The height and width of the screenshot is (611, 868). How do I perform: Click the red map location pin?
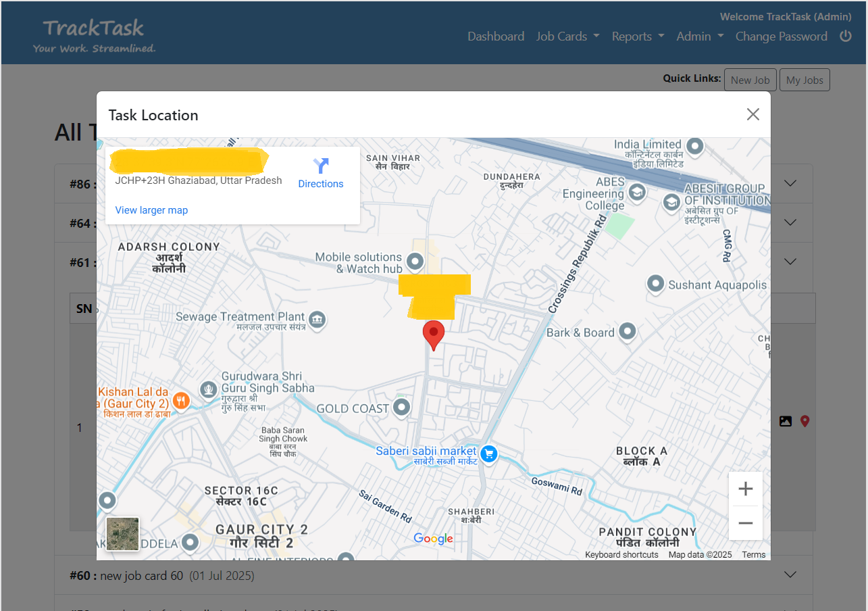[433, 335]
